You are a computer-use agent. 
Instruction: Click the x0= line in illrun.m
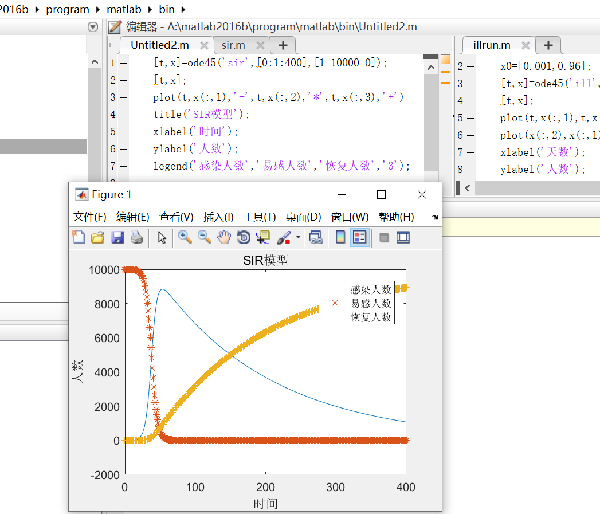[546, 66]
